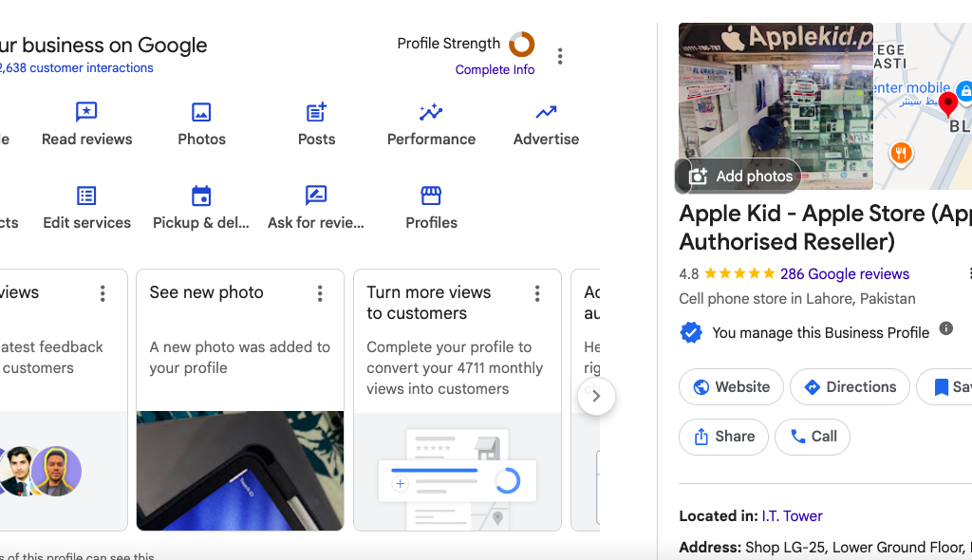Click the info icon beside manage Business Profile
Screen dimensions: 972x560
coord(946,328)
